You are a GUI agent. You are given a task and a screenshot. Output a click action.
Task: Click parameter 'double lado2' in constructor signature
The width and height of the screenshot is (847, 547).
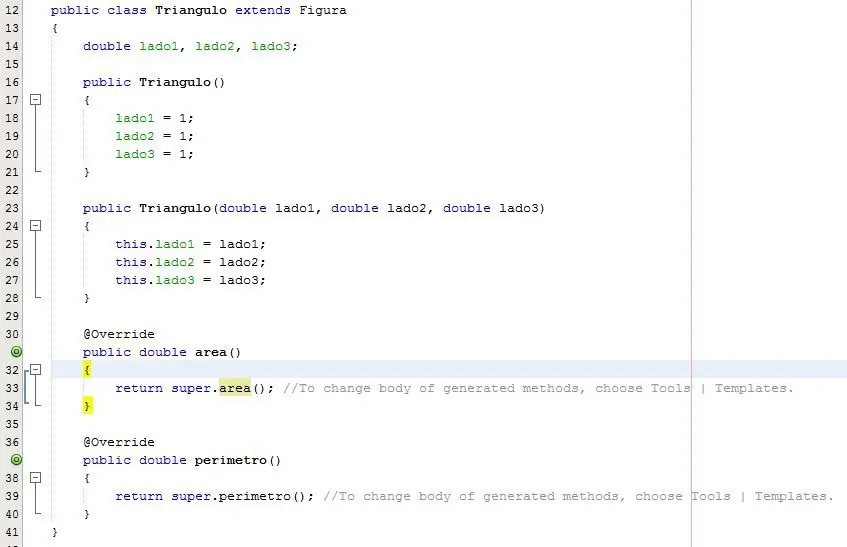tap(381, 208)
